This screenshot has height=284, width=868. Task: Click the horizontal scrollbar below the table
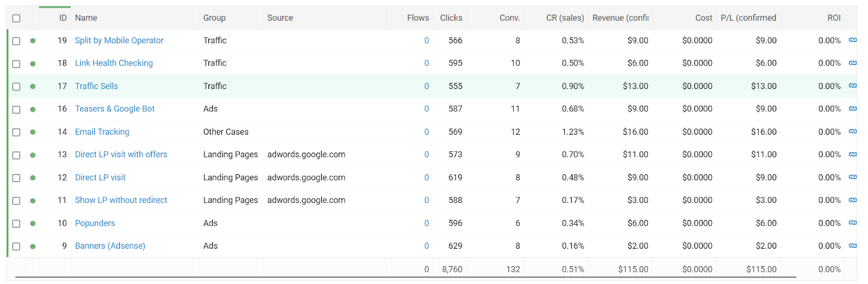point(405,277)
